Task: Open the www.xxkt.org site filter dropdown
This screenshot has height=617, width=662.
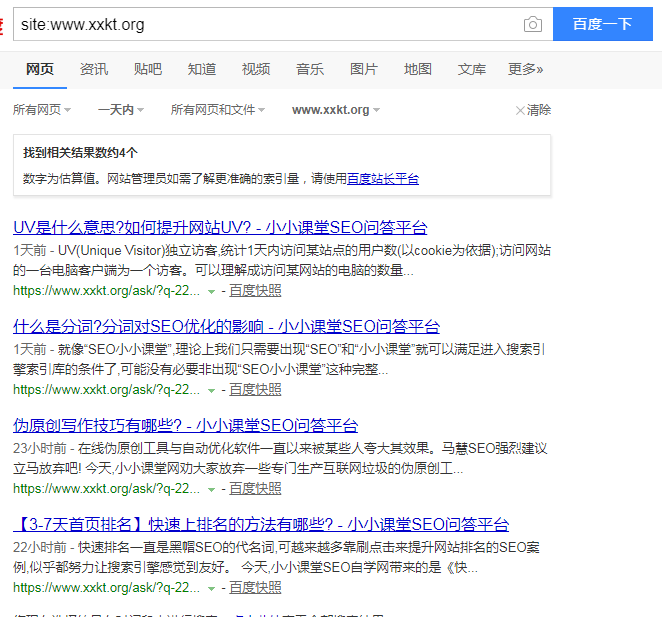Action: point(336,110)
